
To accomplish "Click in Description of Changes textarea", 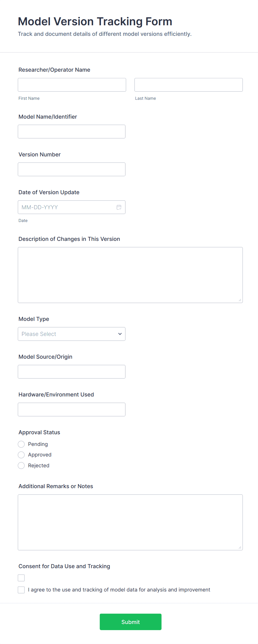I will click(x=130, y=275).
